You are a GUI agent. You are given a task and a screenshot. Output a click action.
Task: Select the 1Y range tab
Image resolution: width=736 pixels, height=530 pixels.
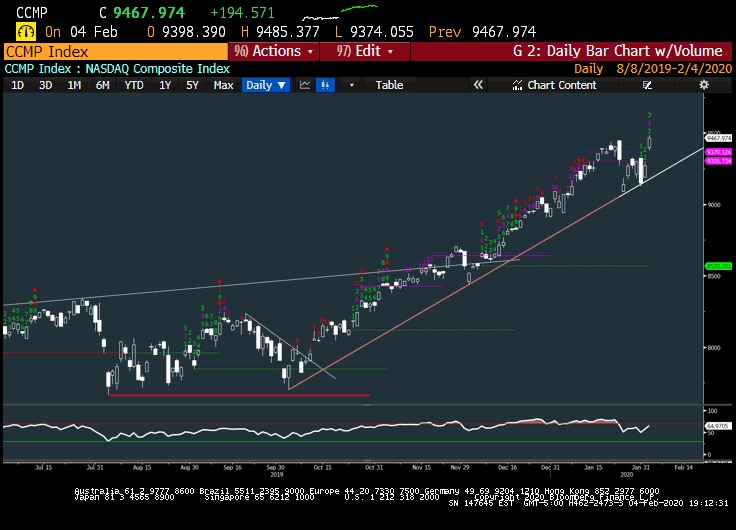[x=165, y=85]
